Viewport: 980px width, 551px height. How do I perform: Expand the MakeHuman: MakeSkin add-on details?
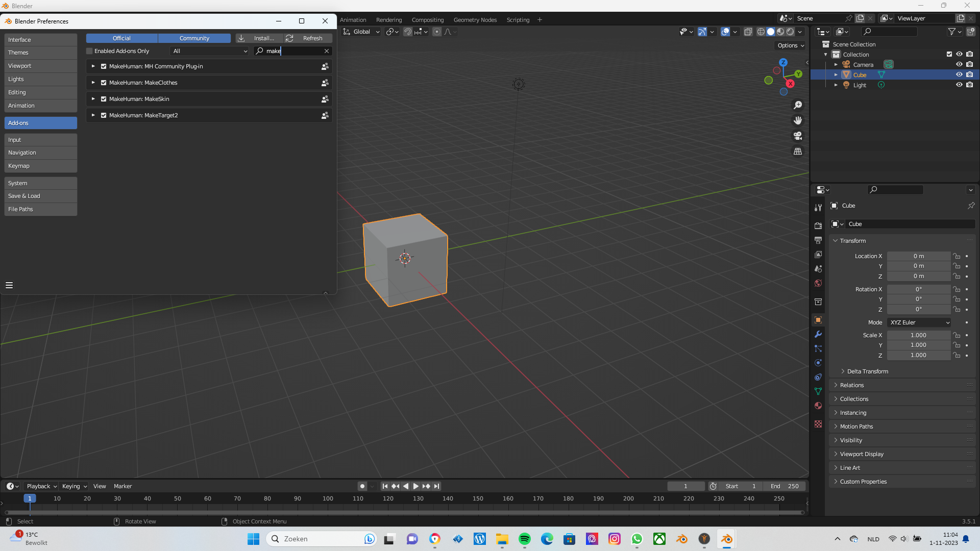point(93,99)
